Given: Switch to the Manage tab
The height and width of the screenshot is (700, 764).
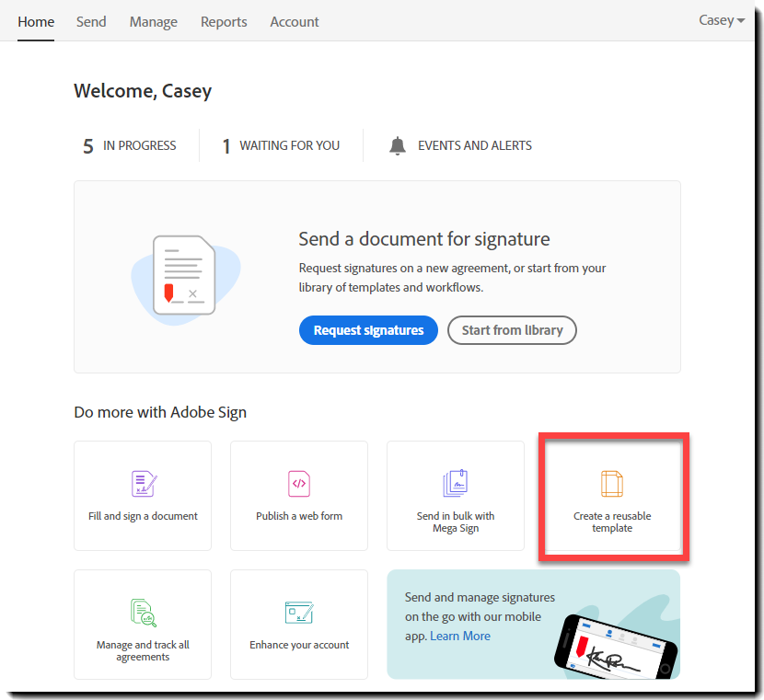Looking at the screenshot, I should click(x=153, y=21).
